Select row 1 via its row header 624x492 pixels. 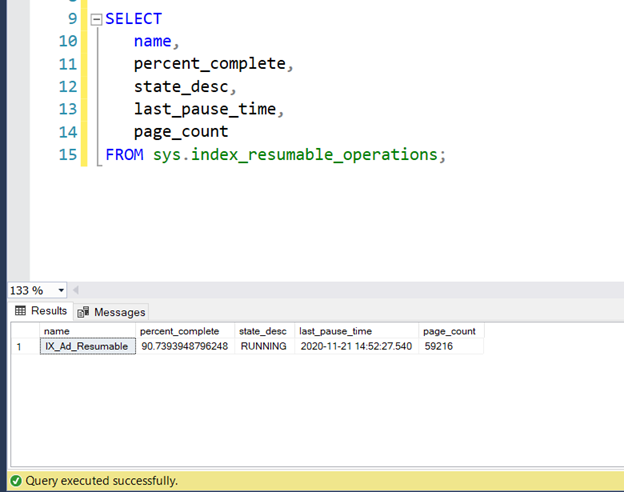(x=25, y=346)
